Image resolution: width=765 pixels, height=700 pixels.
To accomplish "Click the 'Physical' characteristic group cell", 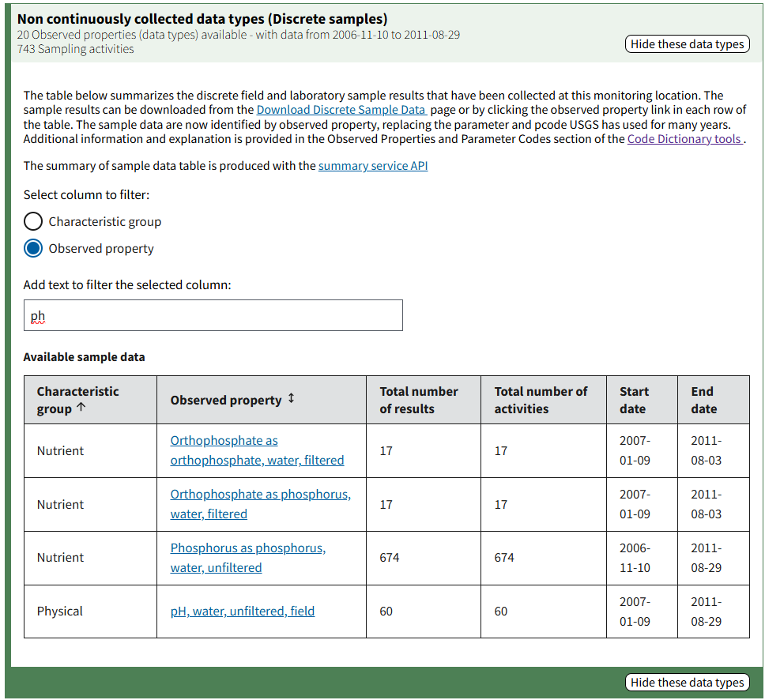I will tap(90, 612).
